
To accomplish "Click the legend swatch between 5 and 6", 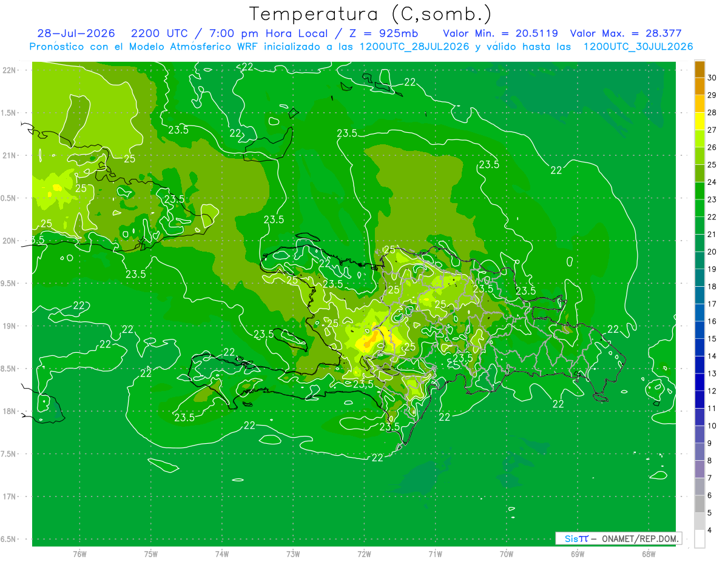I will click(x=699, y=504).
